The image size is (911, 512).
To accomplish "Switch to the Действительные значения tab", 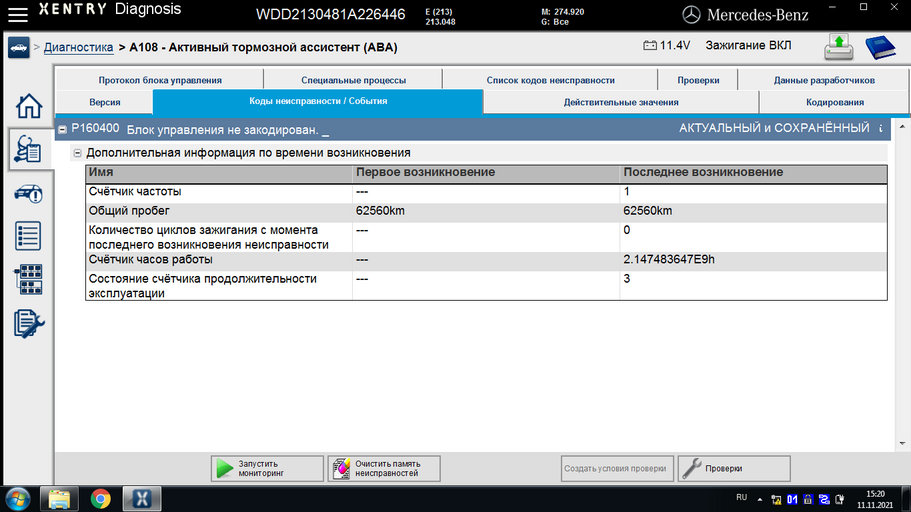I will tap(621, 102).
